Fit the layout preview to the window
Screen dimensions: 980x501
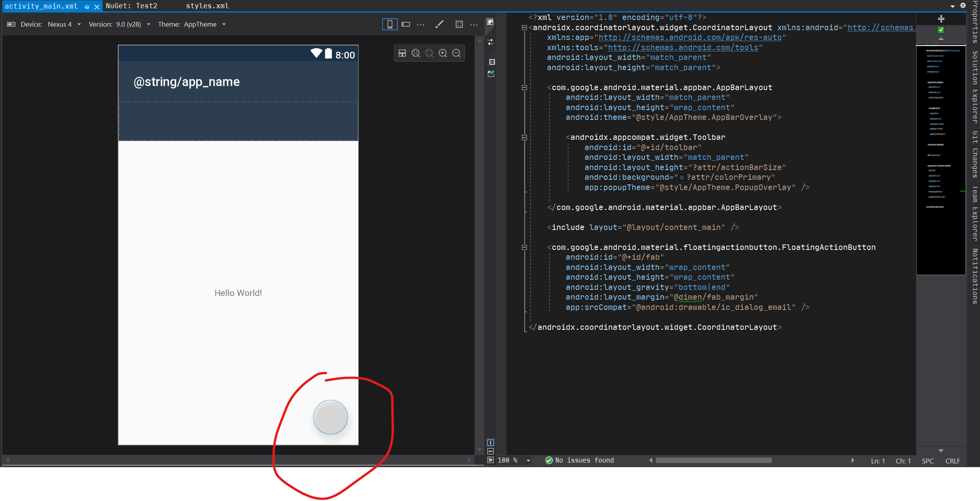415,53
